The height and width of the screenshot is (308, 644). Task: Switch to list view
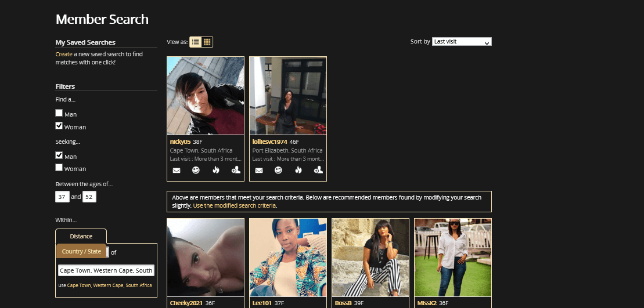click(196, 42)
